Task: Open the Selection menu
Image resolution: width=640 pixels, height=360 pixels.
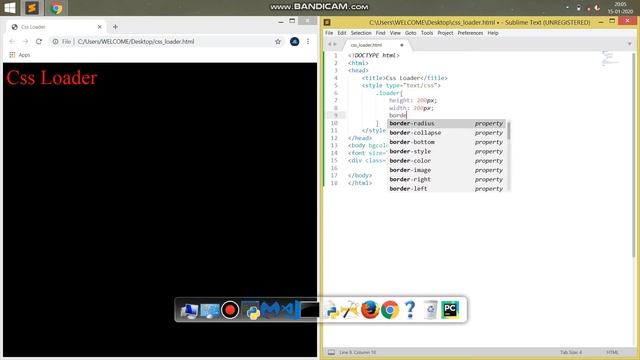Action: coord(361,33)
